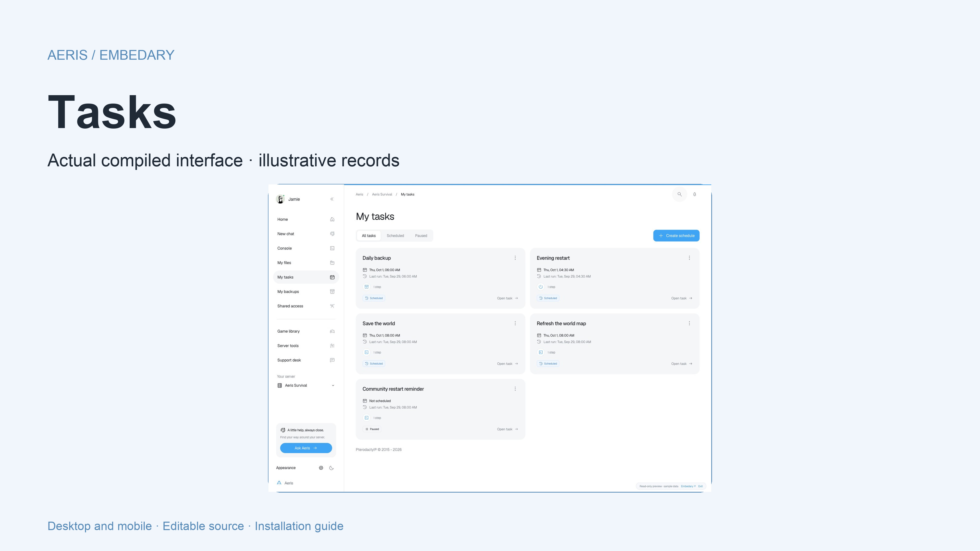Switch appearance to dark mode moon icon
Viewport: 980px width, 551px height.
(x=331, y=468)
